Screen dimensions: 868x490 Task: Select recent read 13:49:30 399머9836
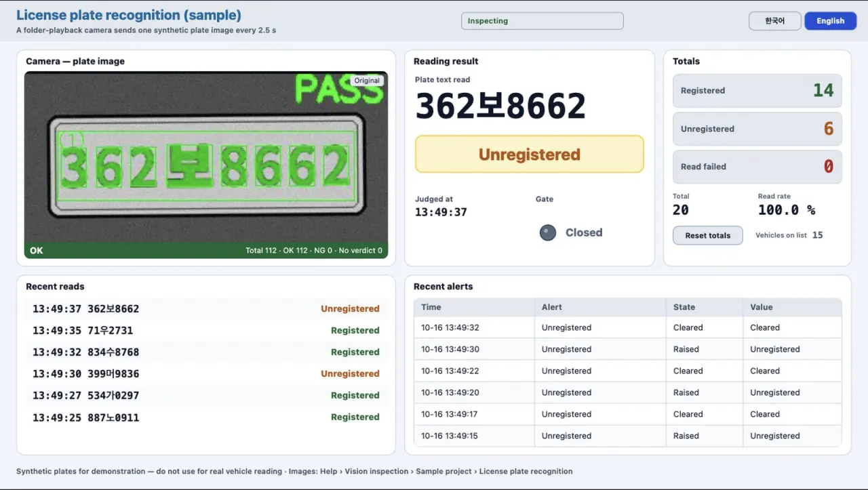206,374
